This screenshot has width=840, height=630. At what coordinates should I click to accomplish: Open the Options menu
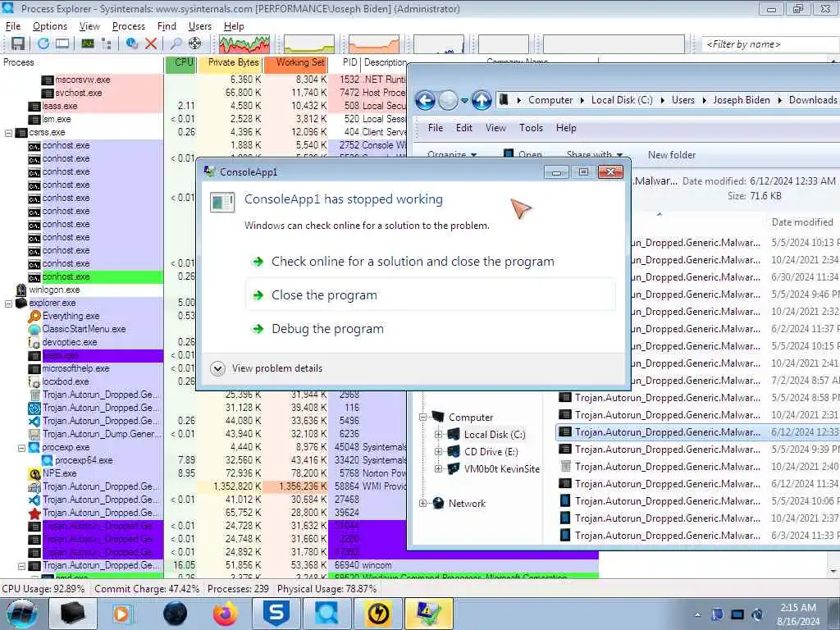(50, 26)
